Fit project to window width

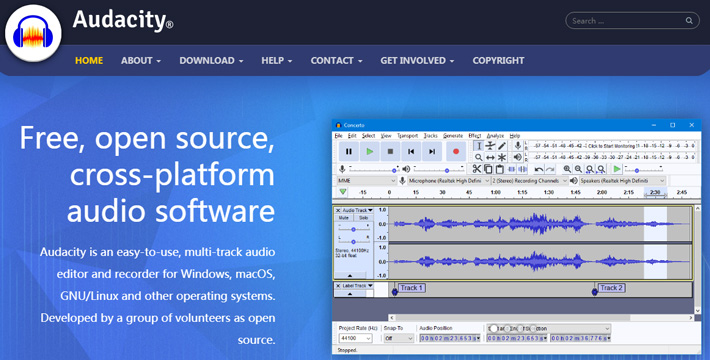[601, 169]
